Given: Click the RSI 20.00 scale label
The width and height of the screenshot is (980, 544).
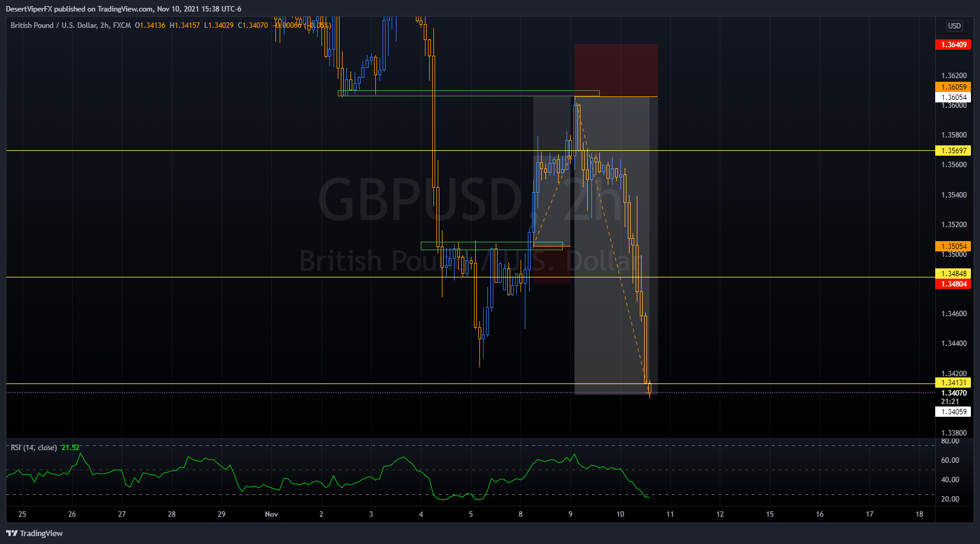Looking at the screenshot, I should click(950, 499).
